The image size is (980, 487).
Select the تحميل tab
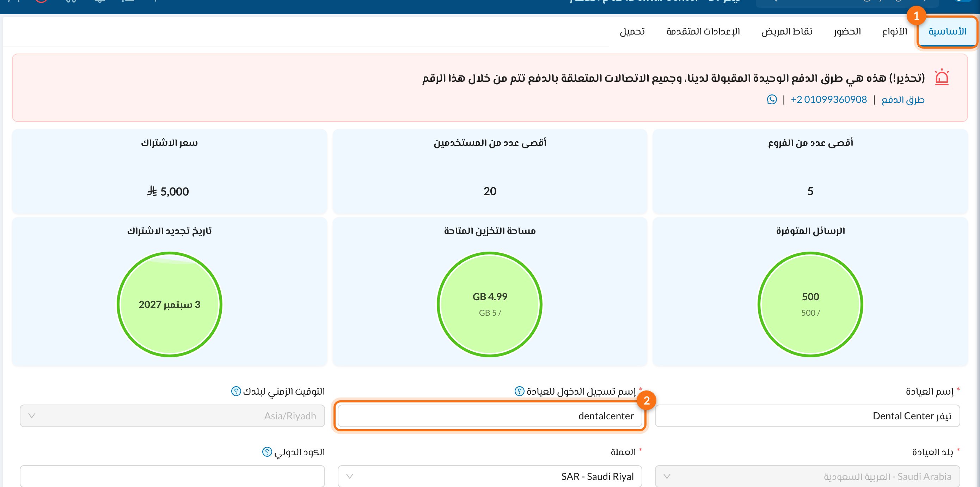click(632, 32)
